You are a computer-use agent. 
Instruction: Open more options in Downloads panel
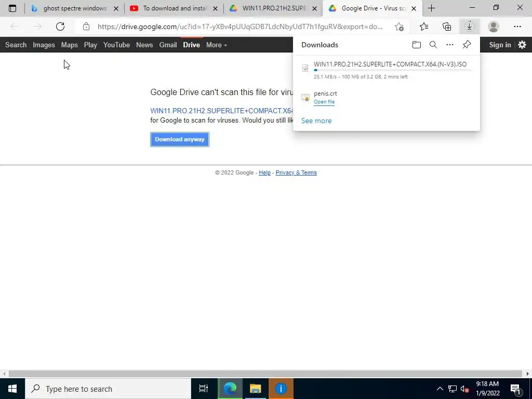pos(450,45)
